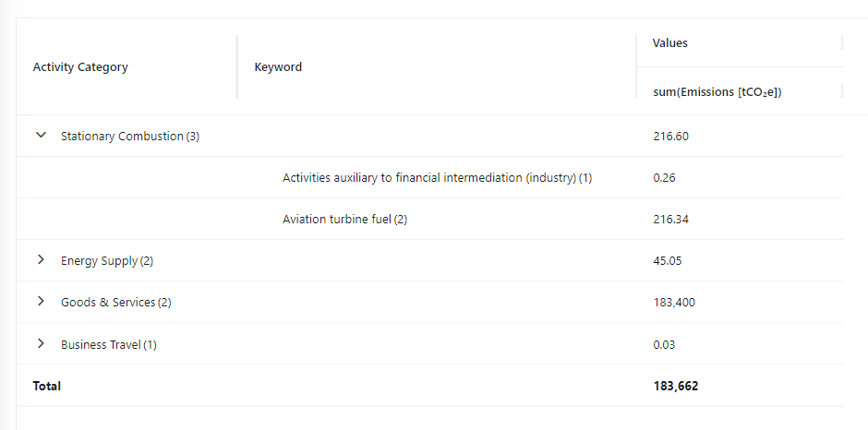Click the 183,400 Goods & Services value
The height and width of the screenshot is (430, 868).
coord(674,302)
